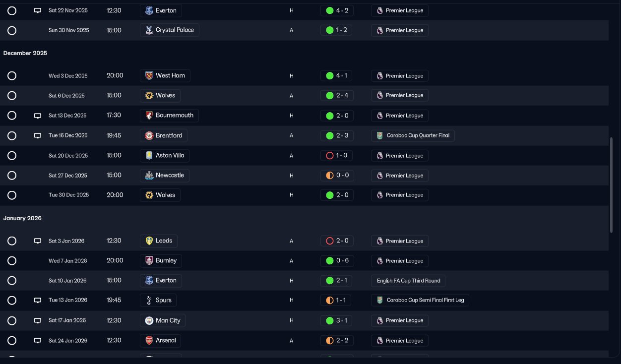Select the radio circle for Arsenal fixture
Image resolution: width=621 pixels, height=364 pixels.
tap(12, 341)
